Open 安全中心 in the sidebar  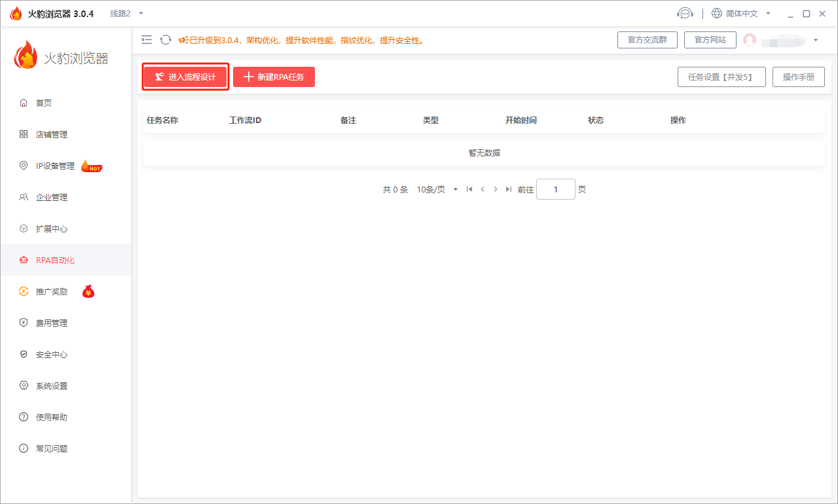click(x=52, y=353)
